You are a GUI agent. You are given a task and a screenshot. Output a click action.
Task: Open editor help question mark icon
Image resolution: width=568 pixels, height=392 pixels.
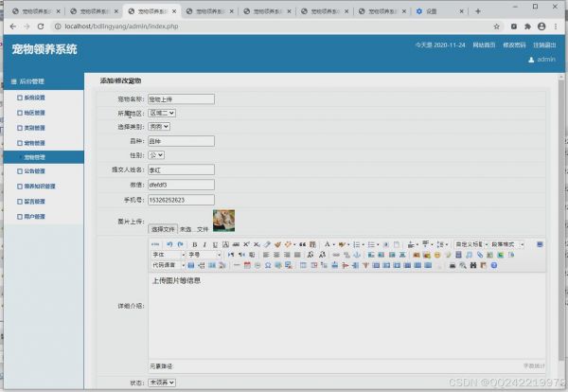494,265
